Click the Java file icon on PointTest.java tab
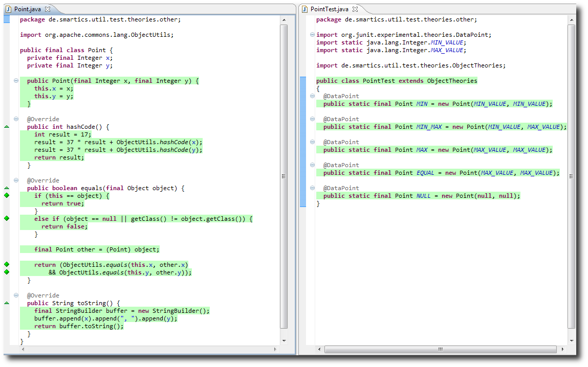This screenshot has width=588, height=367. (x=304, y=9)
